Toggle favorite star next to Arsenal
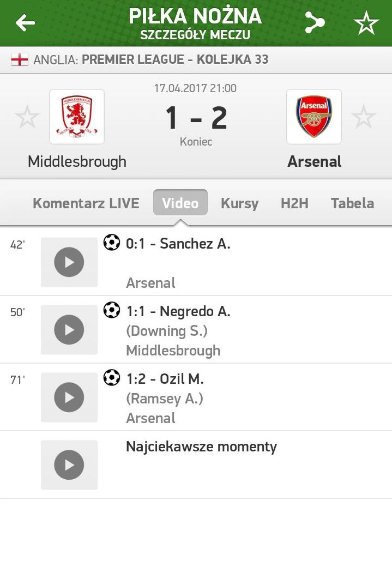392x561 pixels. point(364,117)
